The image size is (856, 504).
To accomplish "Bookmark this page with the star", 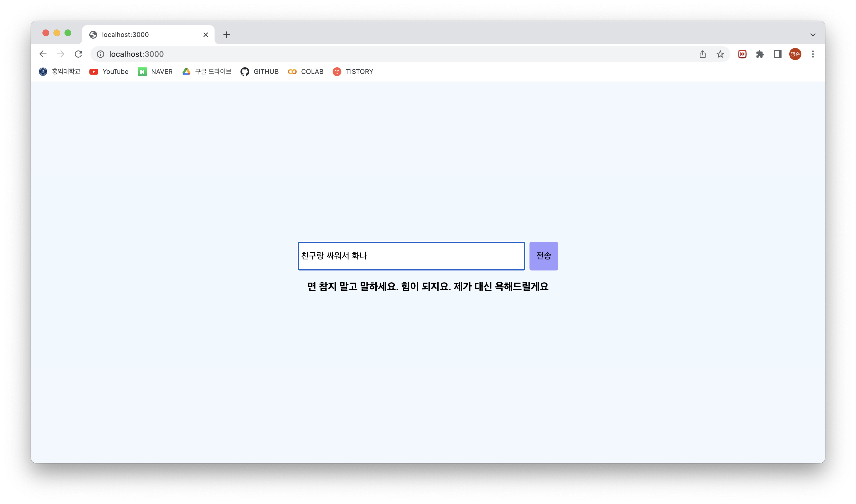I will coord(720,54).
